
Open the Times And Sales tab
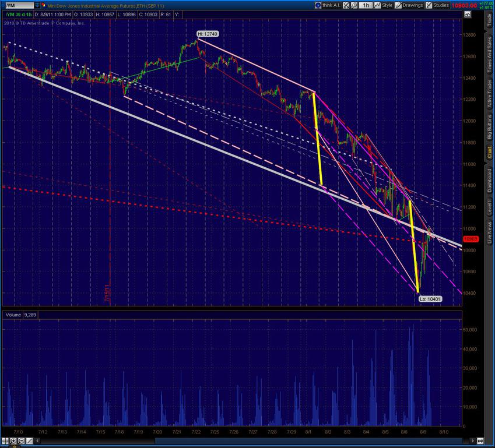coord(489,54)
